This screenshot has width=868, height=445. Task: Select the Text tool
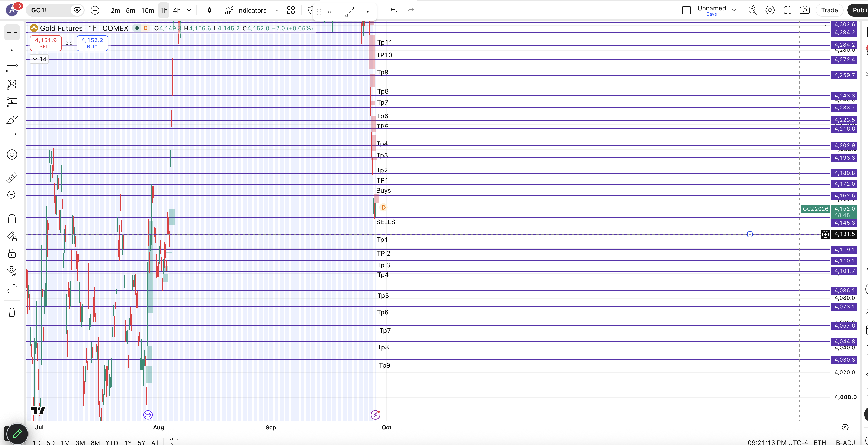click(12, 137)
